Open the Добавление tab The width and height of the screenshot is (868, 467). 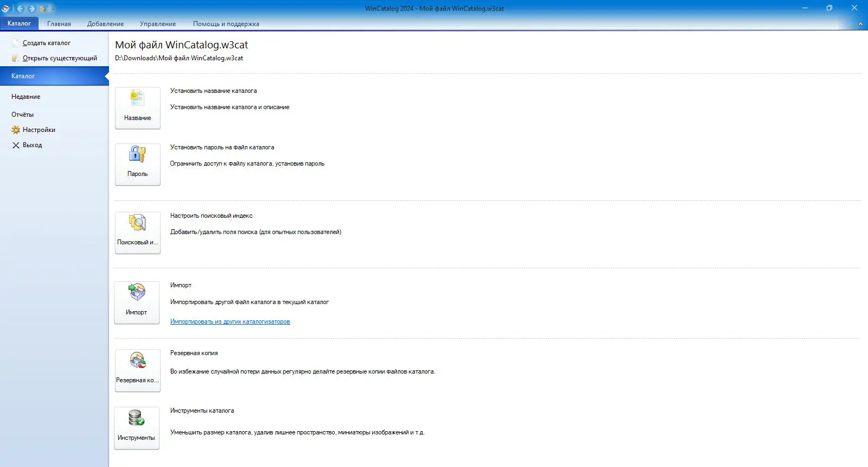[x=105, y=24]
